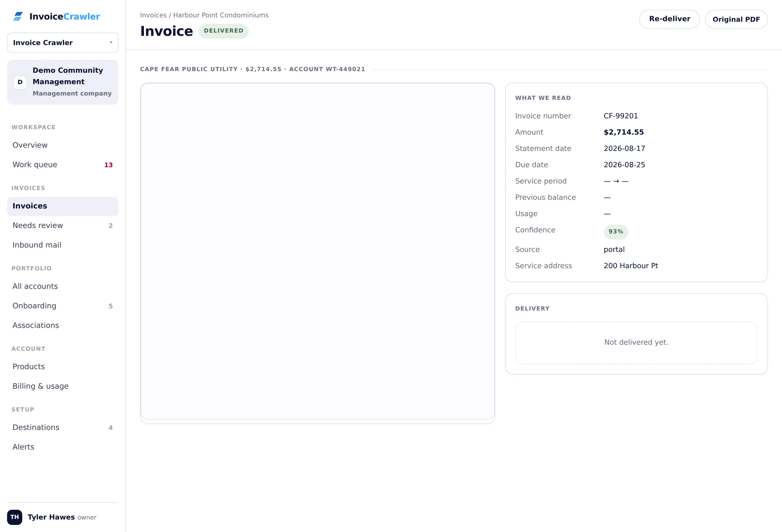The width and height of the screenshot is (782, 532).
Task: Click the D avatar for Demo Community Management
Action: click(20, 82)
